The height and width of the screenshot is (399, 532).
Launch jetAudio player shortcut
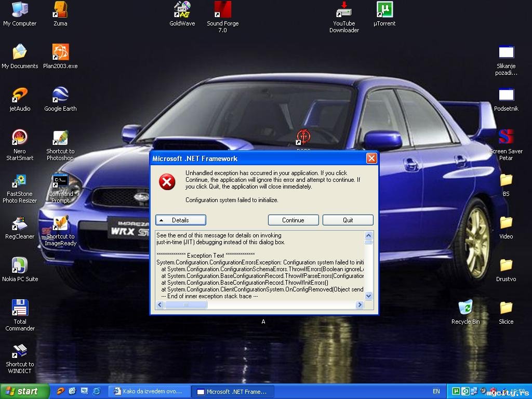pyautogui.click(x=20, y=99)
